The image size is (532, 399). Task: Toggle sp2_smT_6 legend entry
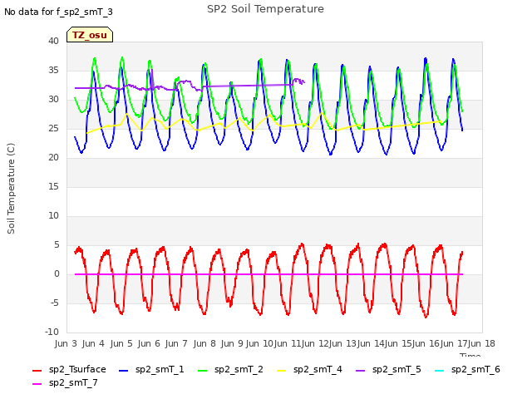[x=467, y=369]
